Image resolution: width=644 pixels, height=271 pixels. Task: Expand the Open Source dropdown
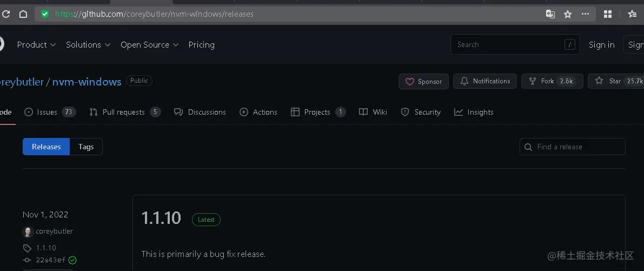tap(149, 45)
